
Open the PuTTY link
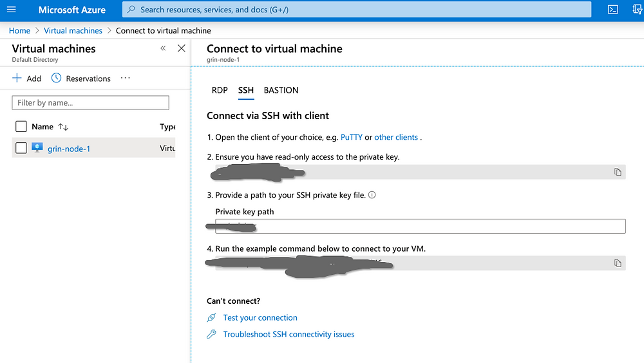click(352, 137)
